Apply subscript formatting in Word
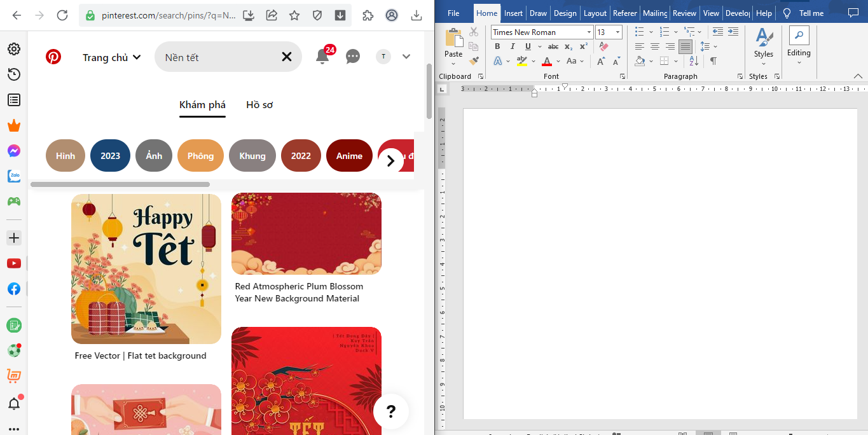The image size is (868, 435). point(568,46)
